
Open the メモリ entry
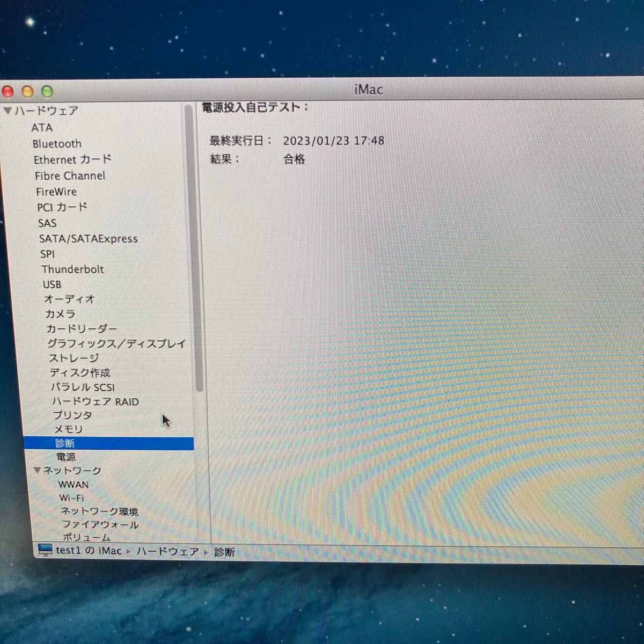tap(69, 429)
